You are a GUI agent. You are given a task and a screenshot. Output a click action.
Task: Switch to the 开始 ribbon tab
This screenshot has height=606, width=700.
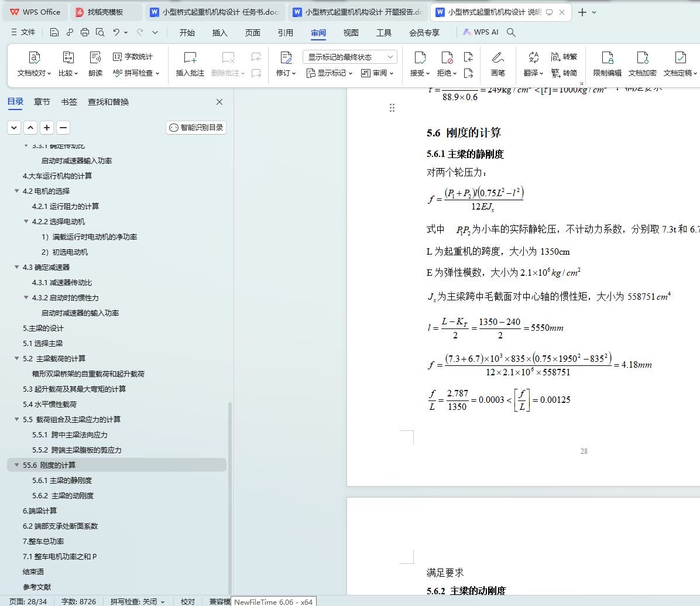click(187, 33)
